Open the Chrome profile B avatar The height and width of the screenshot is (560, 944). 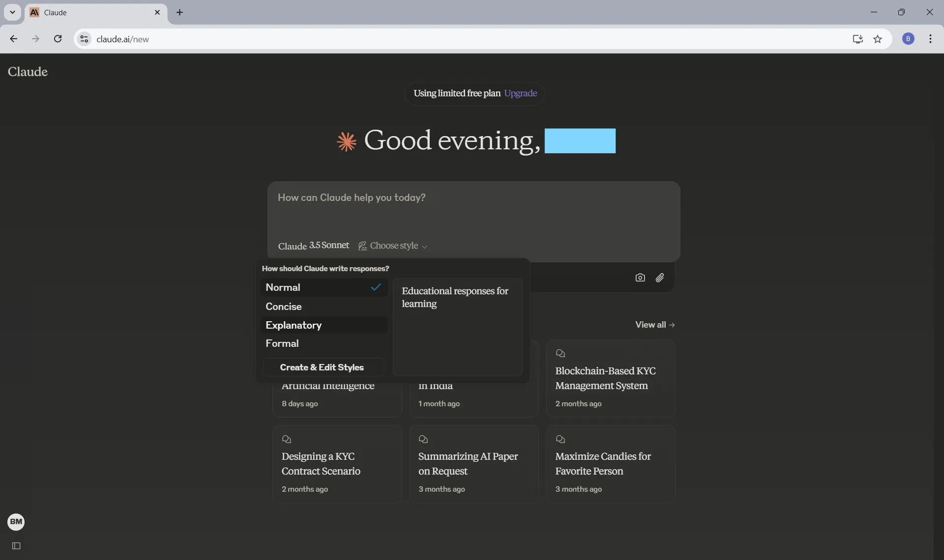click(x=908, y=39)
